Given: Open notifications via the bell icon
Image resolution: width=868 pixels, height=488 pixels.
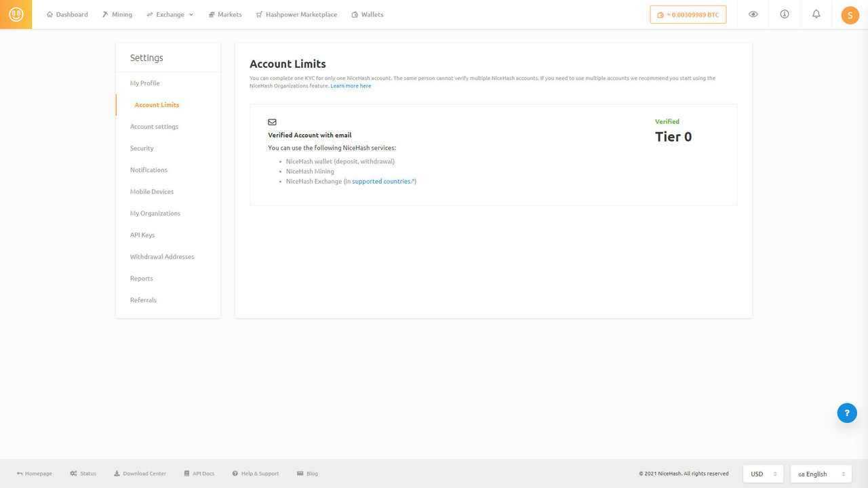Looking at the screenshot, I should point(816,14).
